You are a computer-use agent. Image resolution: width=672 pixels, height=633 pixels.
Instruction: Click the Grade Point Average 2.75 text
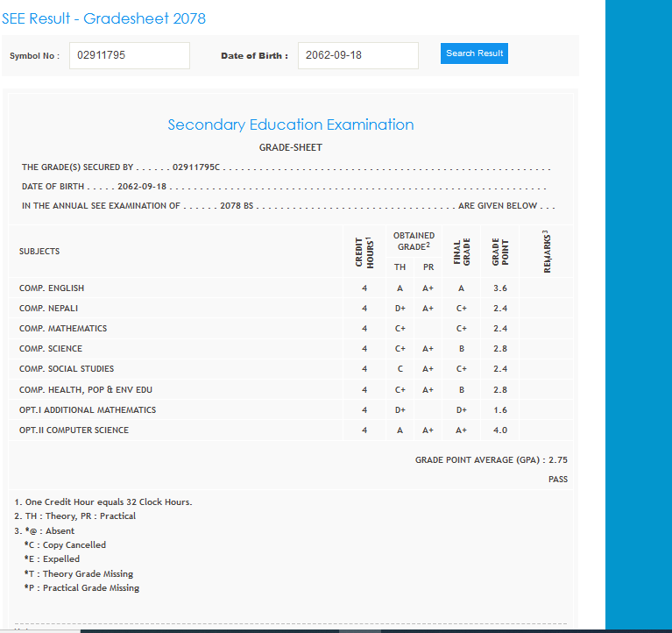(491, 459)
